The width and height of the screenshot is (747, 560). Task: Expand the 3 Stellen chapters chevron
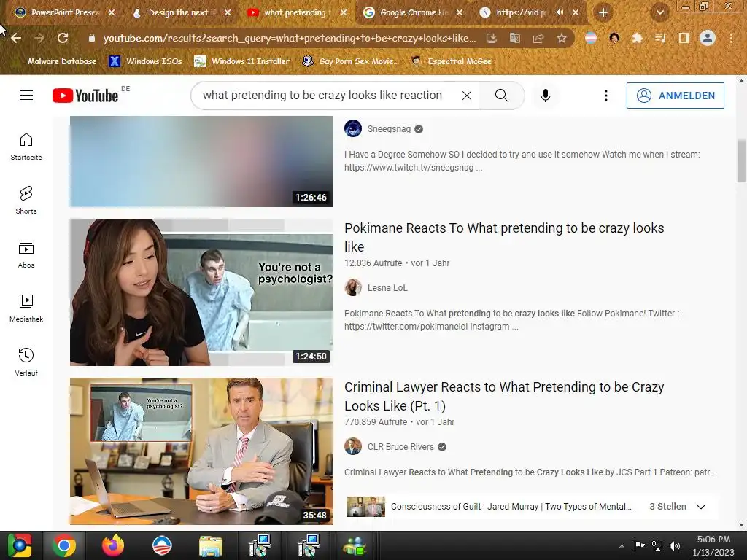click(701, 507)
